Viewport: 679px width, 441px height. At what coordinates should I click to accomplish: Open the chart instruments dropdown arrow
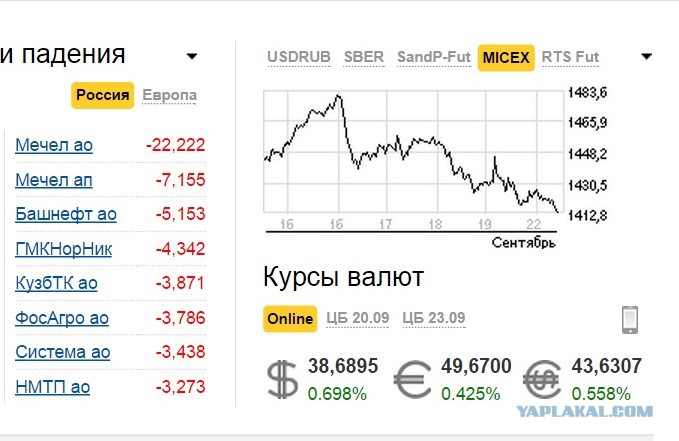pyautogui.click(x=647, y=56)
